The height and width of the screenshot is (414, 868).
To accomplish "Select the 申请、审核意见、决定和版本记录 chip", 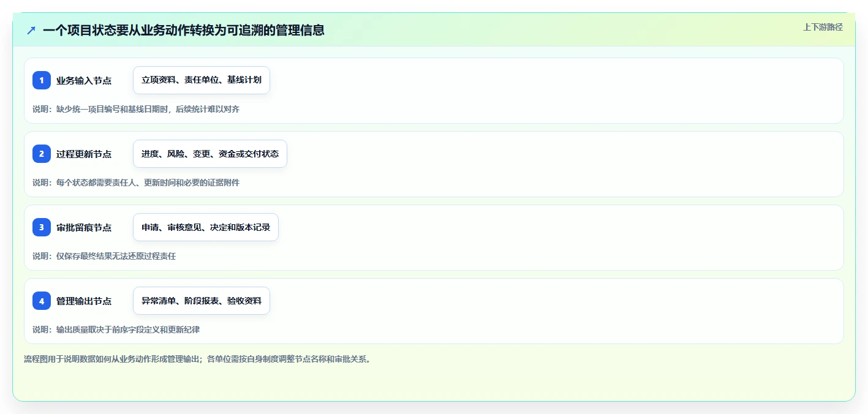I will pyautogui.click(x=206, y=227).
